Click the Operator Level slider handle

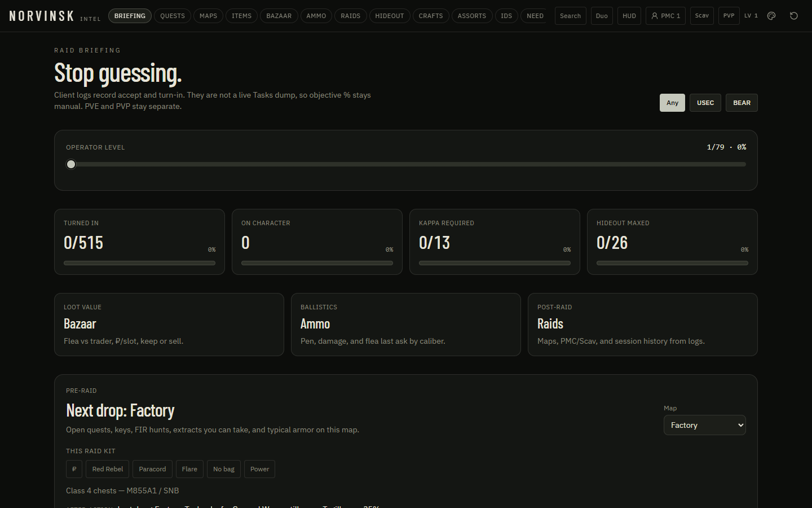click(x=71, y=164)
